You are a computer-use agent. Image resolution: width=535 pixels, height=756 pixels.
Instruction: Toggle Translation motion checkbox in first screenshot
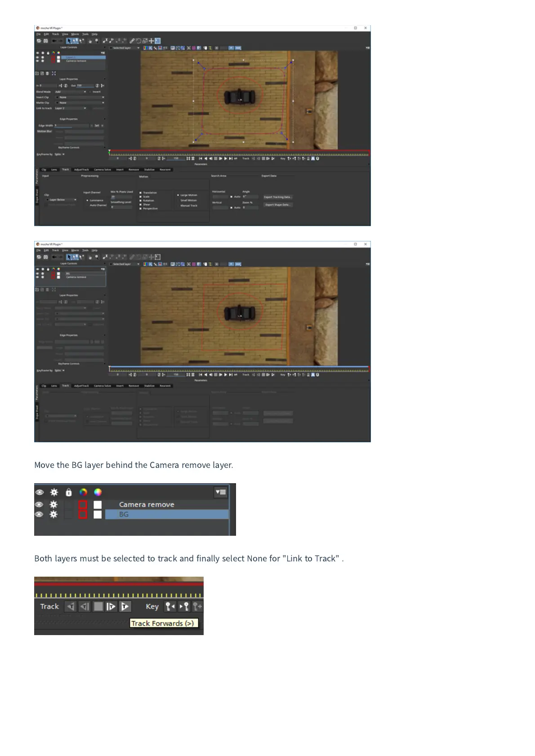[x=140, y=193]
